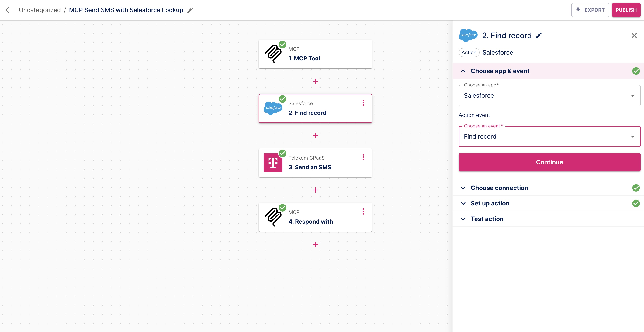Click the plus icon below Respond with step
644x332 pixels.
(x=315, y=244)
